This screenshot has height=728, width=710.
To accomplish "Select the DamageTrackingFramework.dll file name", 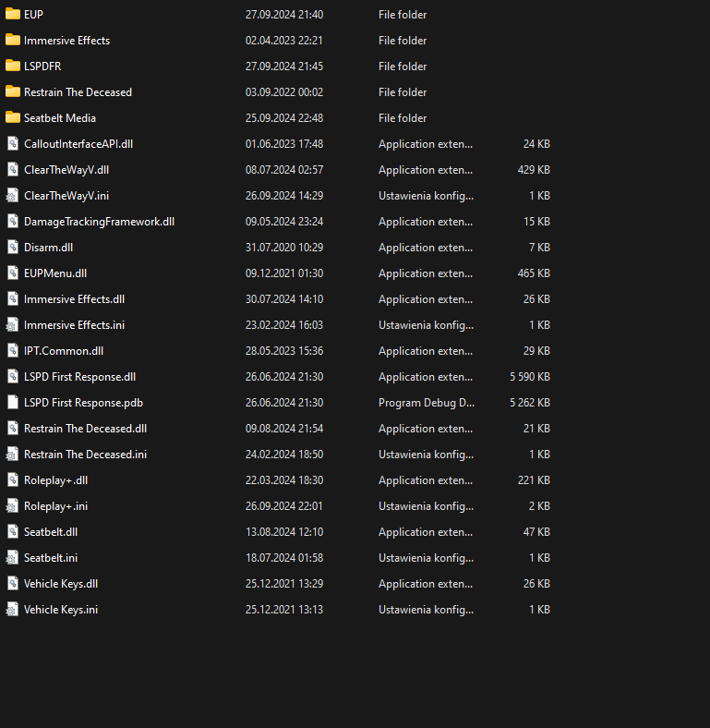I will click(100, 222).
